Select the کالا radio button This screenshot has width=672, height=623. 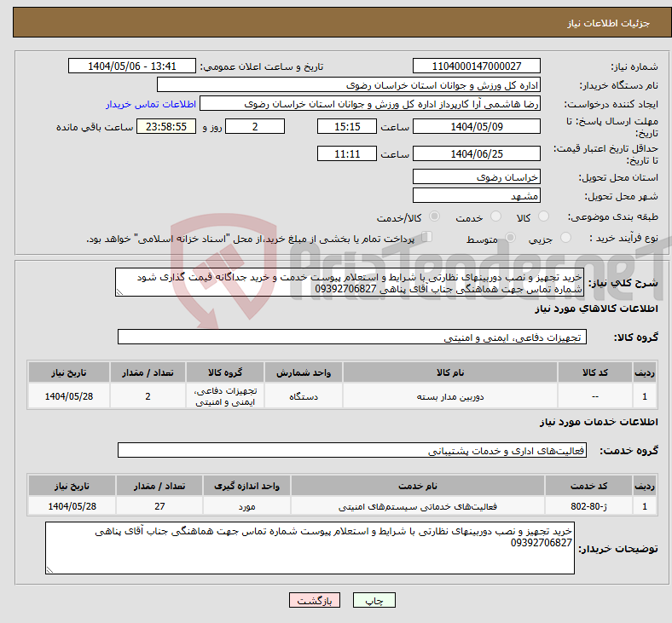pyautogui.click(x=543, y=216)
